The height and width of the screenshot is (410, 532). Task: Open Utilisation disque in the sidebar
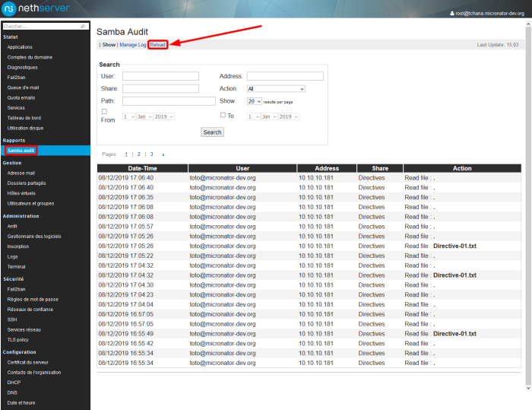25,128
